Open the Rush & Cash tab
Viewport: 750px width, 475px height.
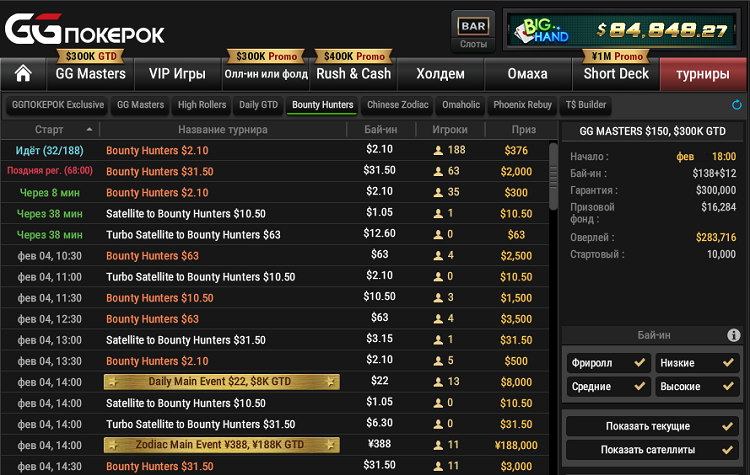click(x=353, y=74)
